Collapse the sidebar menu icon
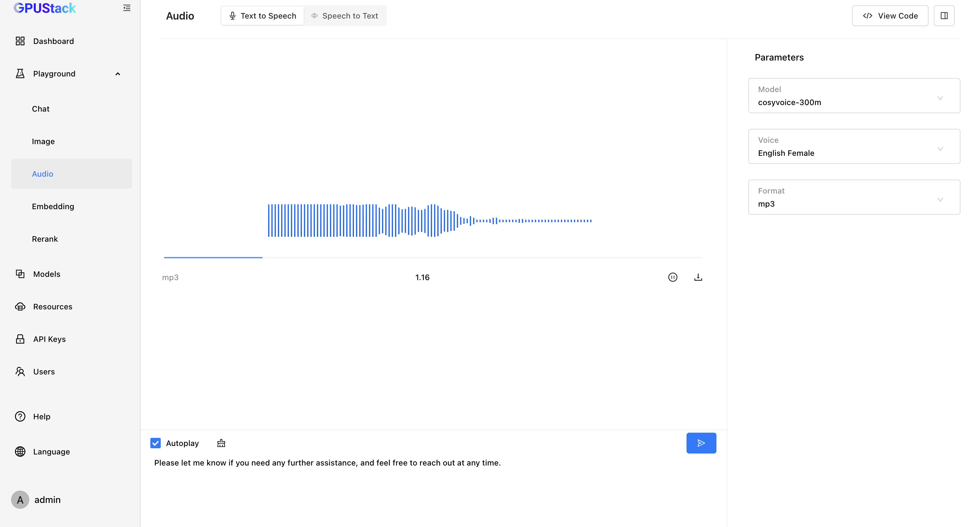The width and height of the screenshot is (980, 527). 127,8
